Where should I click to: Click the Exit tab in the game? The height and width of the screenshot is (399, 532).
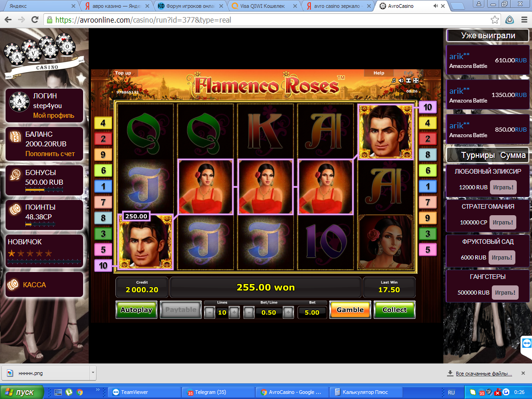tap(408, 73)
